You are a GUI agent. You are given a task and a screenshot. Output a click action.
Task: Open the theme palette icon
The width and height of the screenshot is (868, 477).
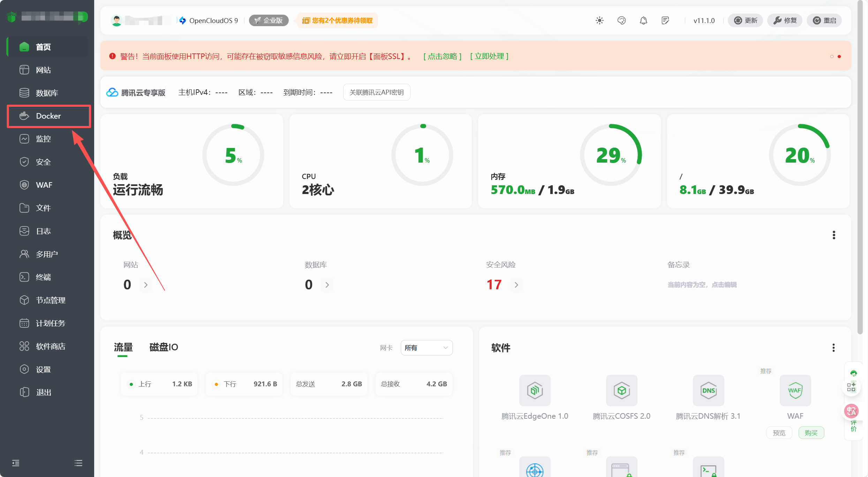point(621,21)
